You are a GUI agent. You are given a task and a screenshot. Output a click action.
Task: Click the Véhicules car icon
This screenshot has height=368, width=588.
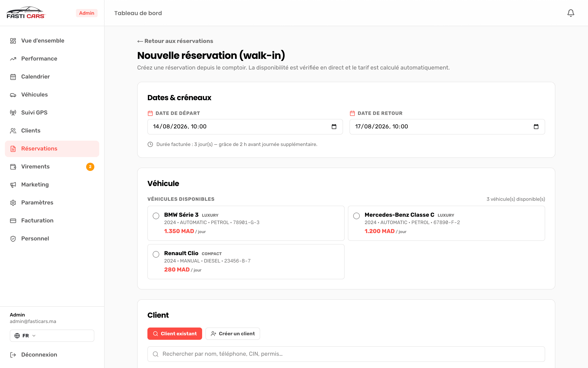[13, 95]
